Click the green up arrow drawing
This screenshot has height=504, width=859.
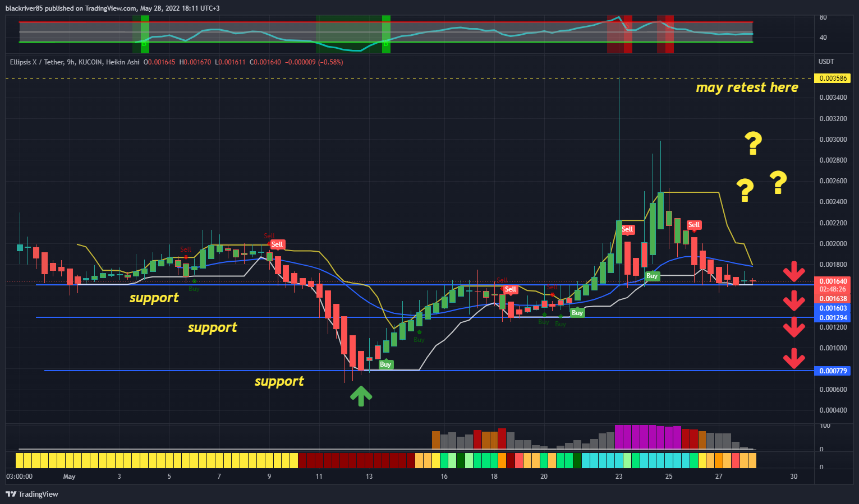(361, 396)
